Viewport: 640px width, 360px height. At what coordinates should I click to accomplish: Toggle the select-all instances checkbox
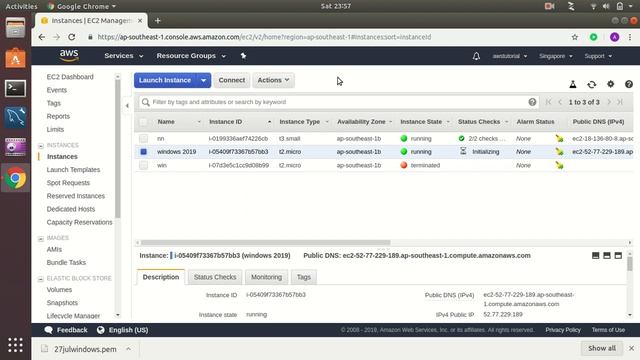coord(143,122)
